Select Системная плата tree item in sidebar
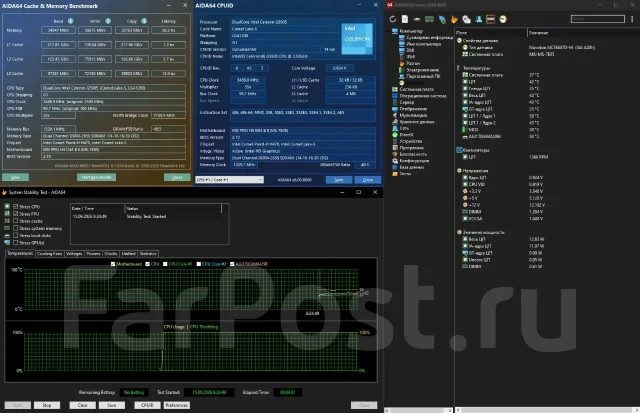 (416, 89)
